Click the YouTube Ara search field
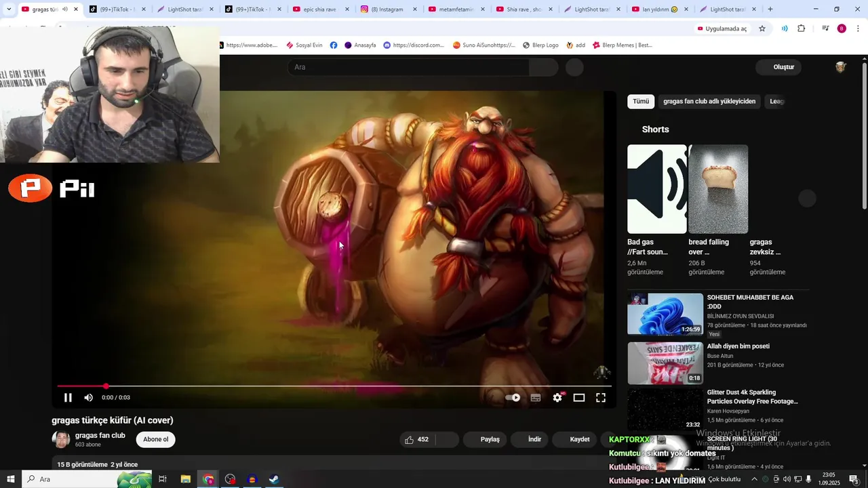 pos(408,67)
